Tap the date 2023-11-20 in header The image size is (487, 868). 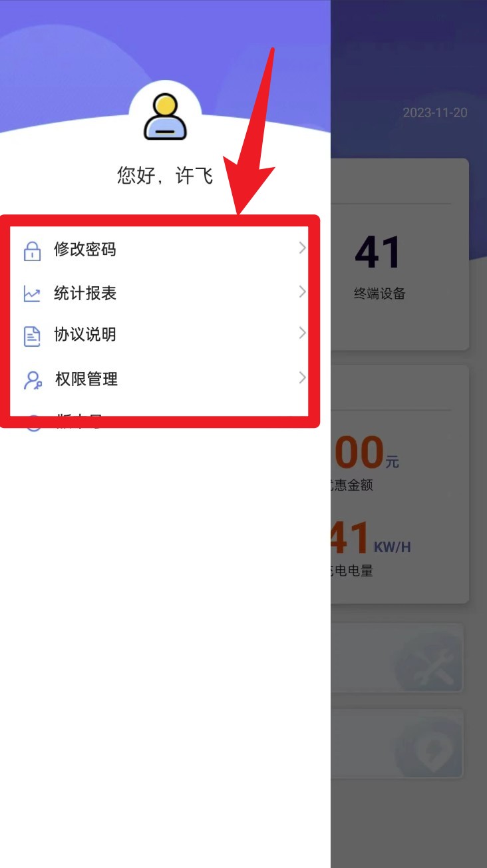click(x=435, y=112)
